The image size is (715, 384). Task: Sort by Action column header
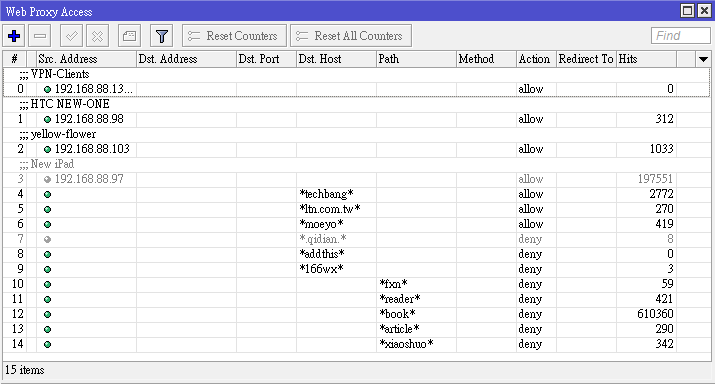click(x=536, y=59)
